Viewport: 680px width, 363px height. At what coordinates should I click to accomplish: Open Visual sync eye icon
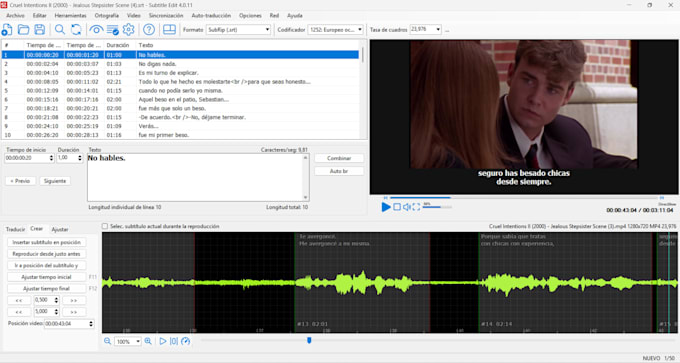pos(96,29)
